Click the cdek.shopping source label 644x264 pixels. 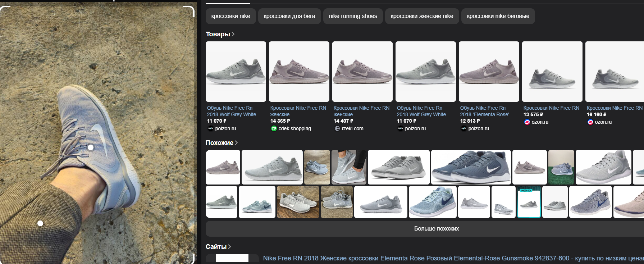tap(294, 128)
